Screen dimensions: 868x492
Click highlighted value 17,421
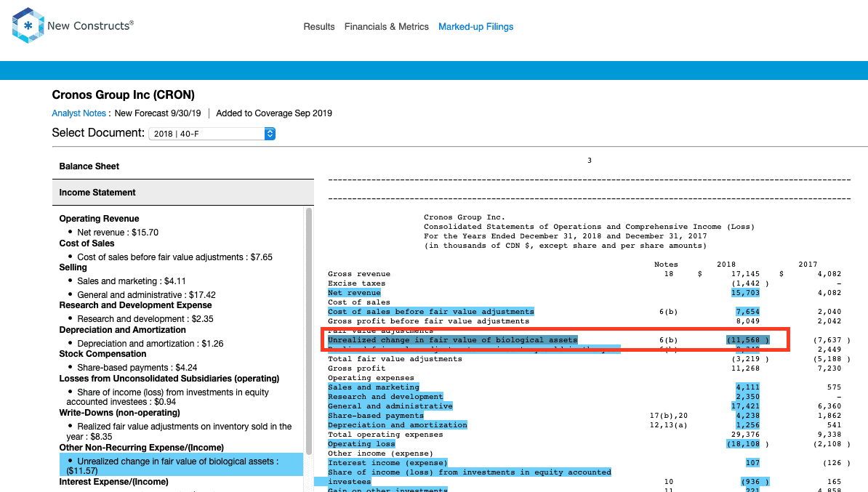(745, 406)
